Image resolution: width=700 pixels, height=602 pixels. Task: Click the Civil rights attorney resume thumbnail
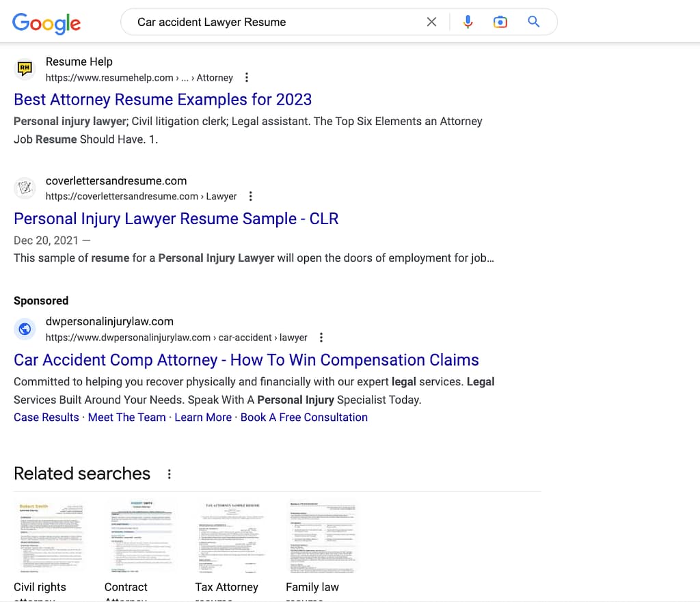click(x=51, y=537)
